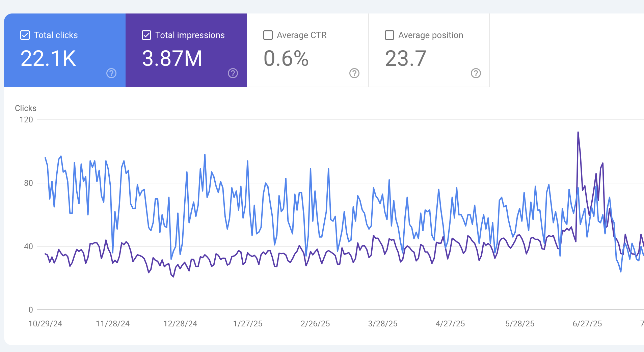Viewport: 644px width, 352px height.
Task: Select the 0.6% average CTR value
Action: click(x=286, y=58)
